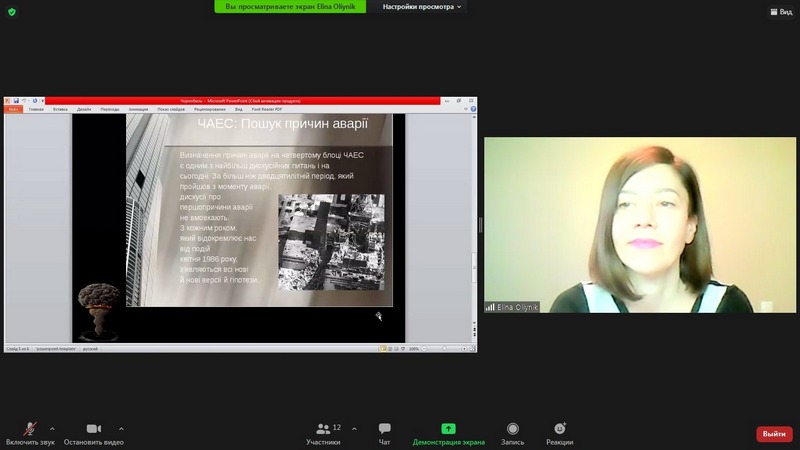800x450 pixels.
Task: Start recording with Запись
Action: pyautogui.click(x=512, y=434)
